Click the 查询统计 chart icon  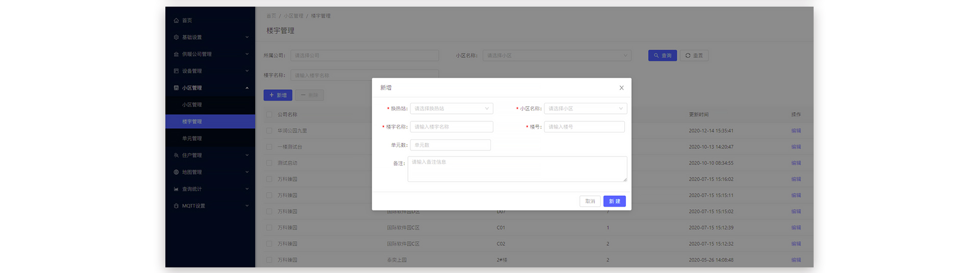[176, 189]
